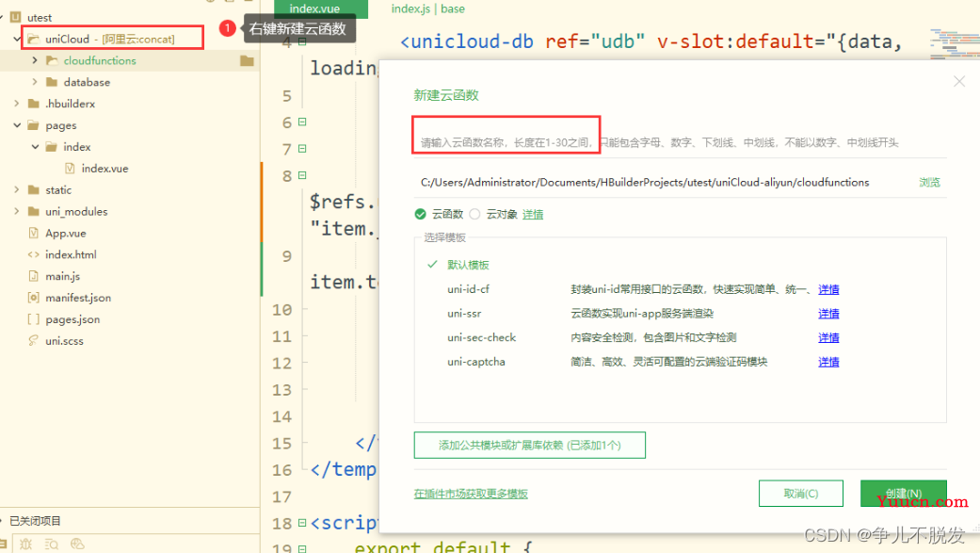Viewport: 980px width, 553px height.
Task: Click the main.js file icon
Action: tap(34, 276)
